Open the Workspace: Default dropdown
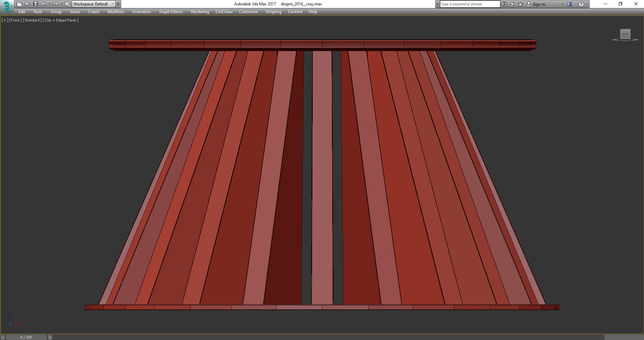 pos(94,4)
